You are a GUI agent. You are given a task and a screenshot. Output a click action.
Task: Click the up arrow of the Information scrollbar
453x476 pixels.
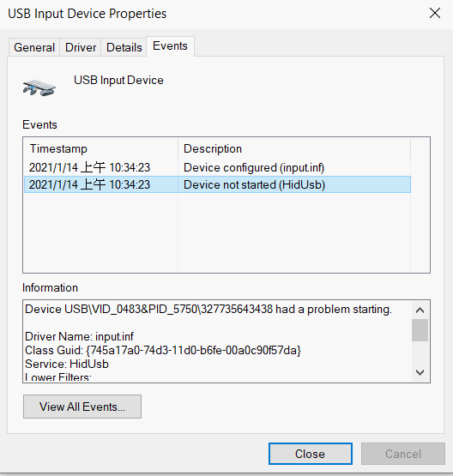420,310
